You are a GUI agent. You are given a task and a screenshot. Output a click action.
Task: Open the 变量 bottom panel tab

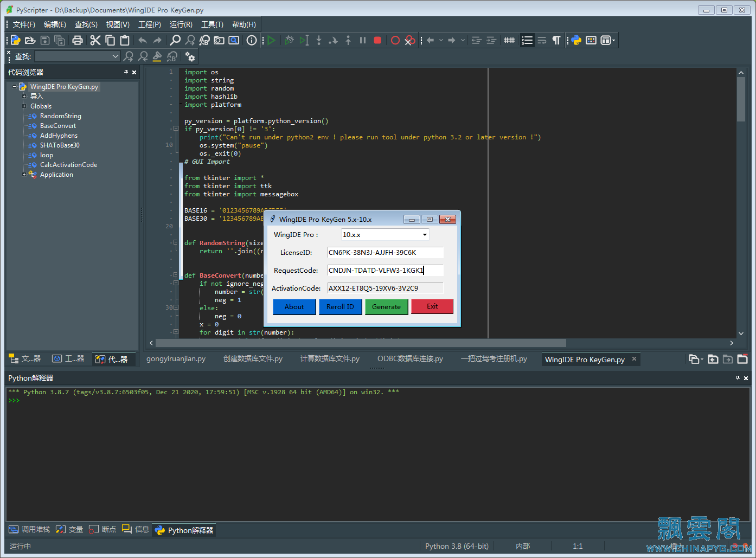69,530
